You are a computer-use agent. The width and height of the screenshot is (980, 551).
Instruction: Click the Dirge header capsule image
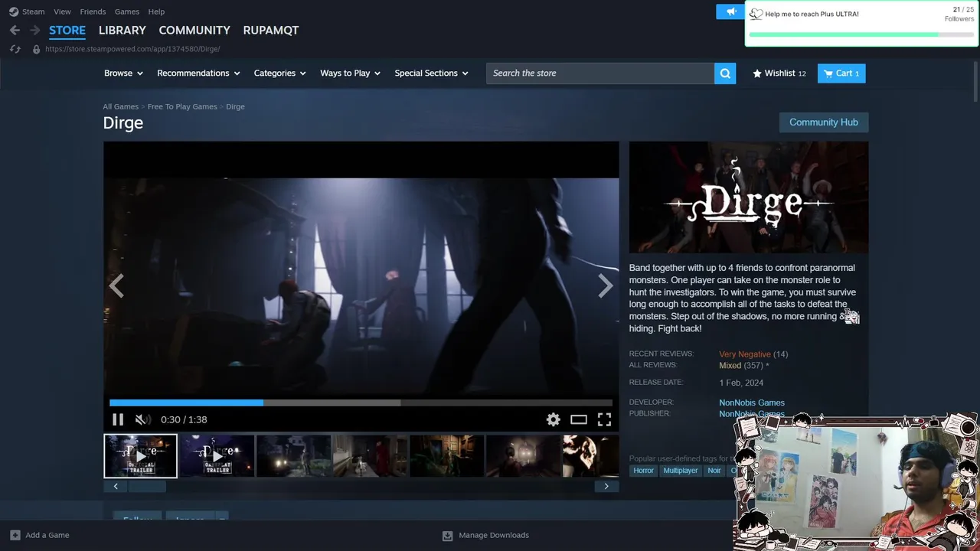[749, 197]
